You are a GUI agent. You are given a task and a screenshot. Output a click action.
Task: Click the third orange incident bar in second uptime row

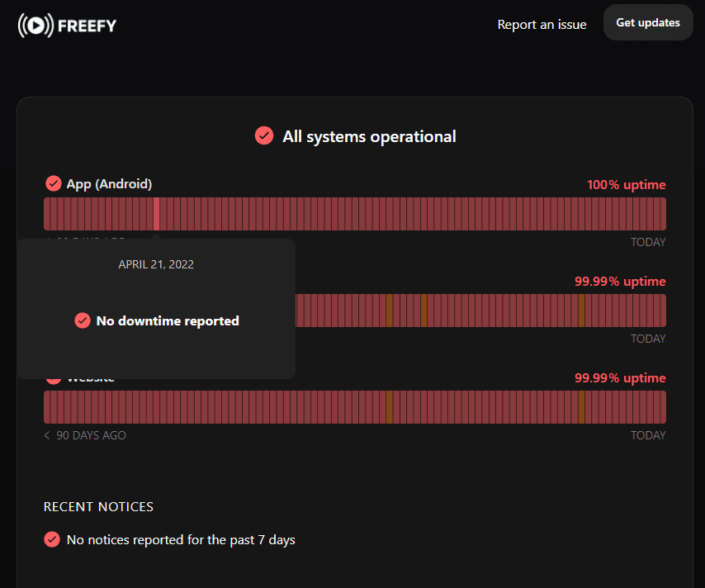(x=581, y=311)
